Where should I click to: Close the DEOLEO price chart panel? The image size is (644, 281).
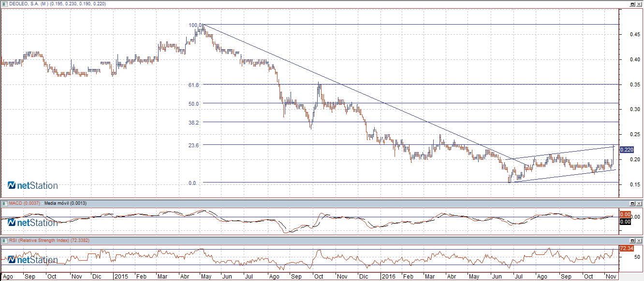coord(639,3)
